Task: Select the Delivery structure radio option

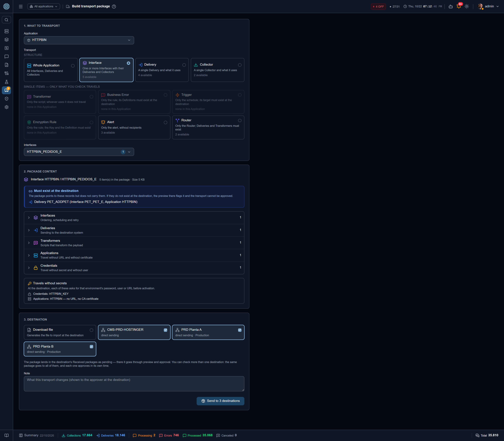Action: [184, 65]
